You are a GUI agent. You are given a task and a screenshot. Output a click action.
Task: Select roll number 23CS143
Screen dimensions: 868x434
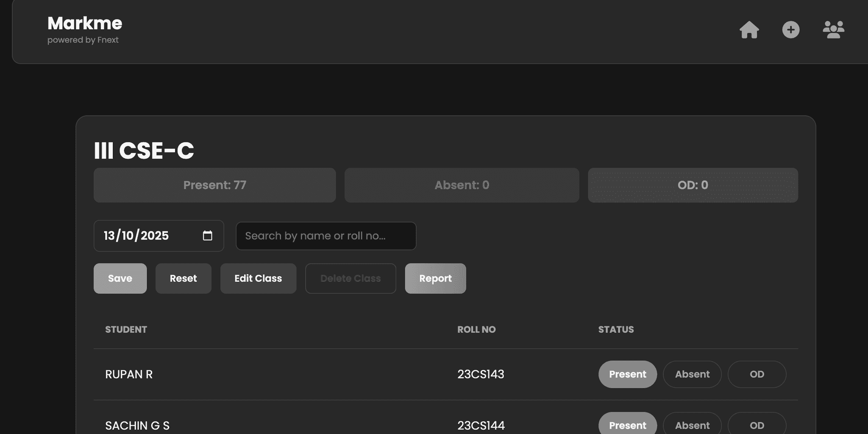coord(481,374)
